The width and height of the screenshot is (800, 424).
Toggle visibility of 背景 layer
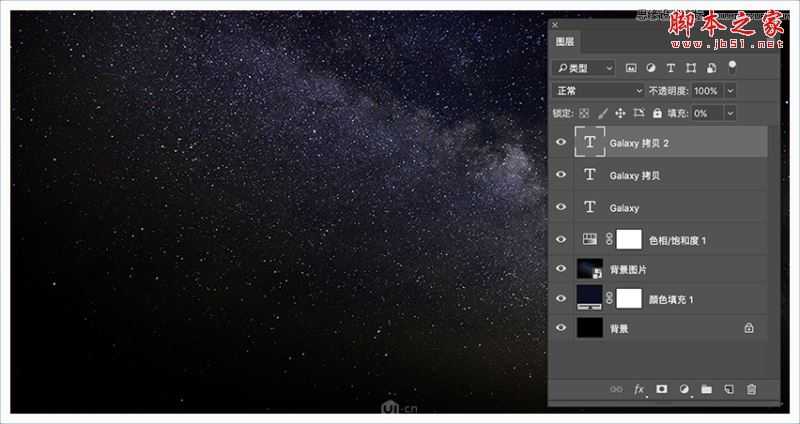(x=561, y=328)
